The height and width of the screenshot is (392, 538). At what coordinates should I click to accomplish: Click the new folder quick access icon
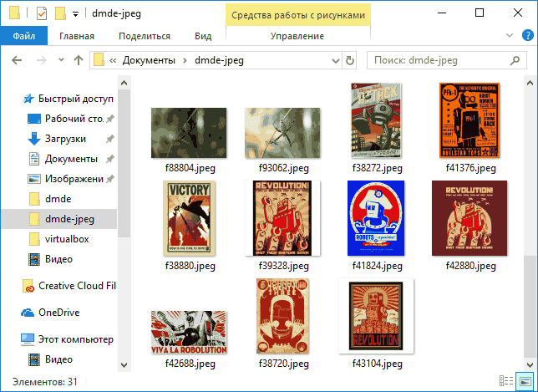(60, 13)
